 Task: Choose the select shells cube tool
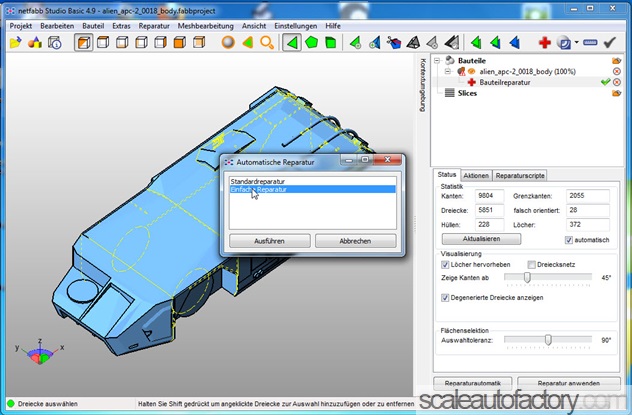tap(331, 42)
